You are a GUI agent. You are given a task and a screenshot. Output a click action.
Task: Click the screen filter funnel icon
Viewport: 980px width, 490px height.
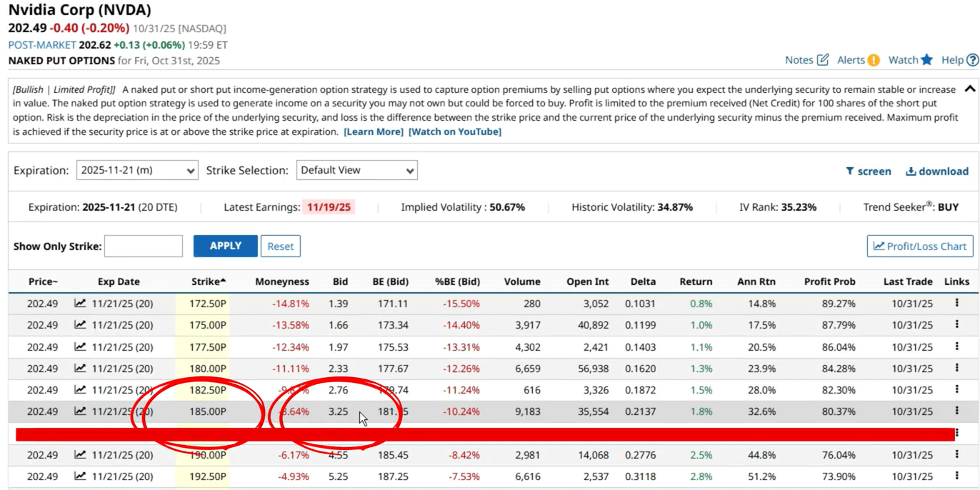tap(849, 171)
